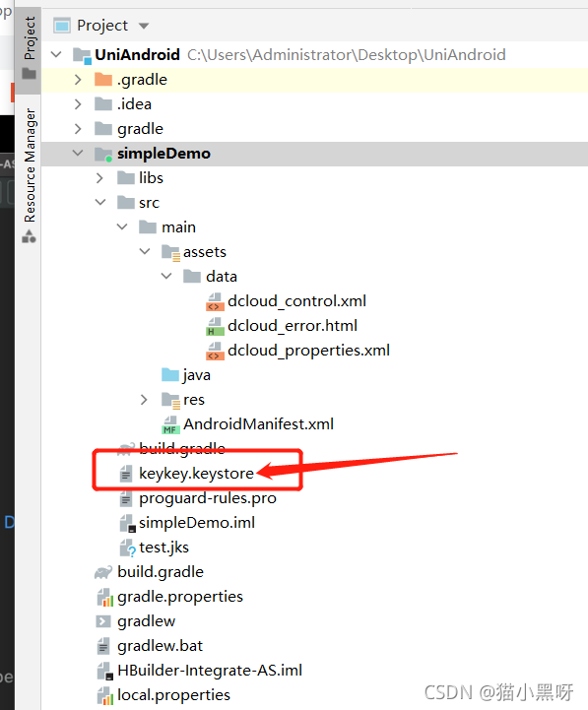Collapse the UniAndroid root node
Viewport: 588px width, 710px height.
click(x=56, y=55)
